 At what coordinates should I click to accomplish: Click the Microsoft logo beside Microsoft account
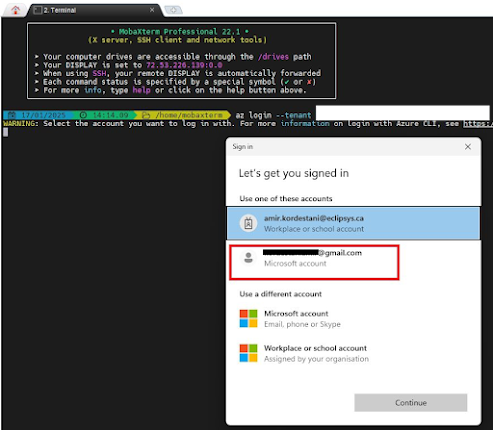(248, 318)
